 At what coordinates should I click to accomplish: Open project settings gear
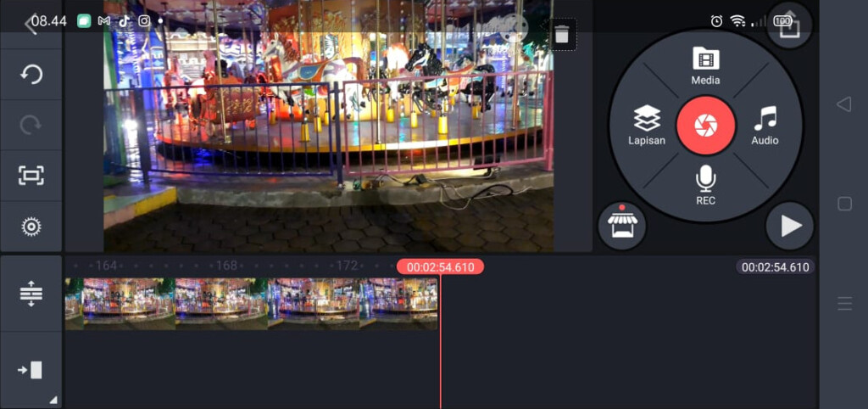tap(31, 227)
